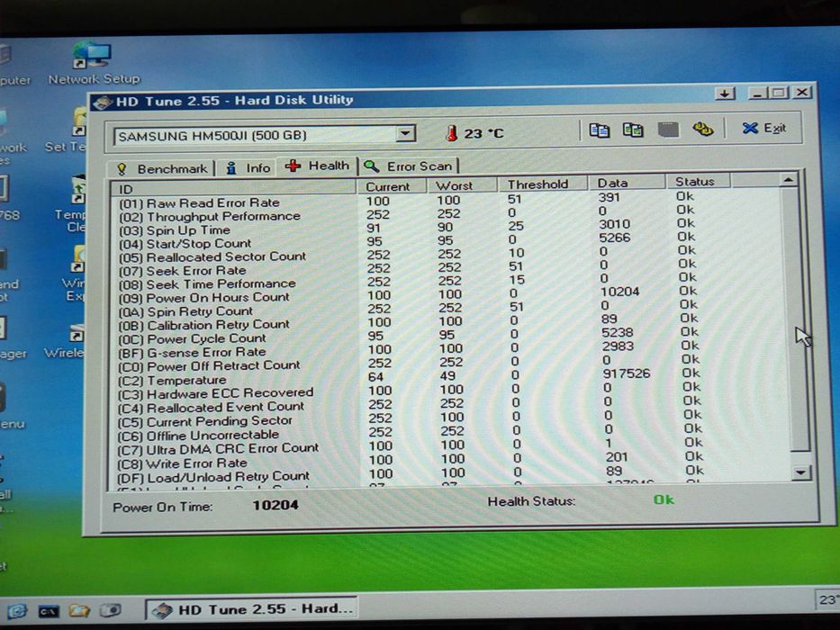Click the 10204 data value in Power On Hours row
This screenshot has height=630, width=840.
tap(619, 292)
